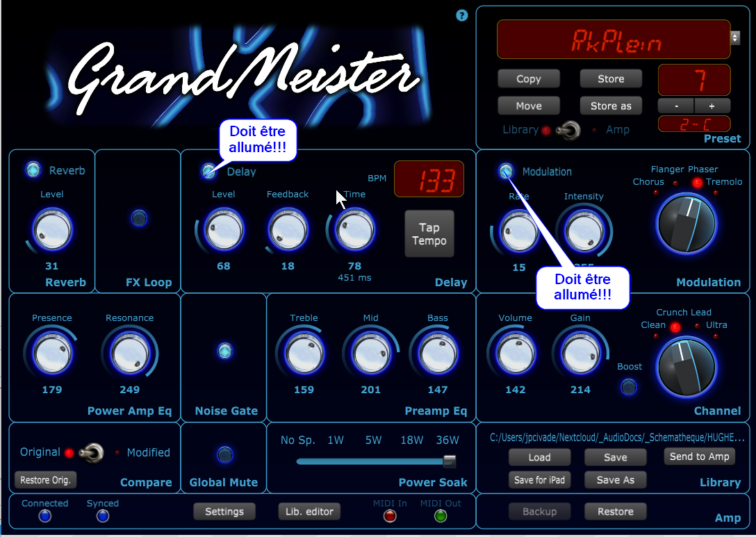The image size is (756, 537).
Task: Click the Power Soak slider handle
Action: click(450, 461)
